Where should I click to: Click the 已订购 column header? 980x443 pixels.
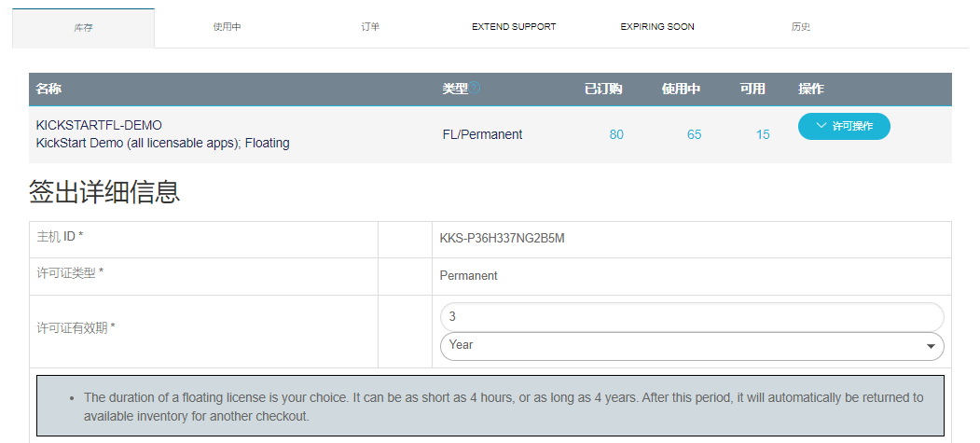click(x=603, y=90)
